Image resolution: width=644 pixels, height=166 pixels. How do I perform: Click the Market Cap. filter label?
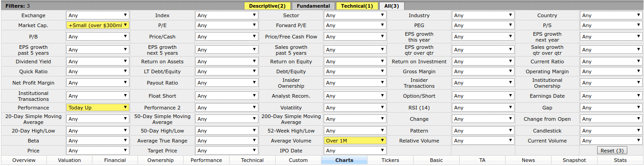tap(33, 25)
